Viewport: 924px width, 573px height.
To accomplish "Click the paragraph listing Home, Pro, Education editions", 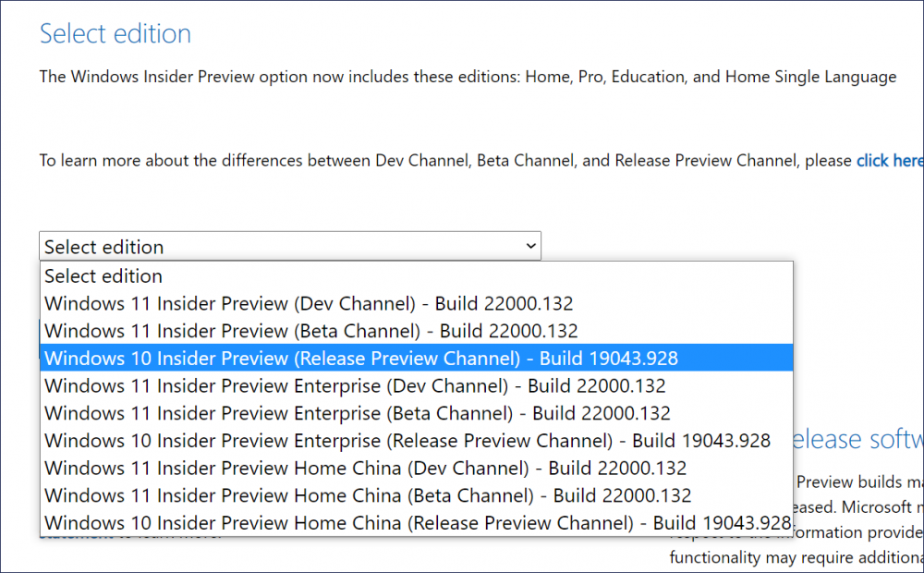I will click(468, 77).
